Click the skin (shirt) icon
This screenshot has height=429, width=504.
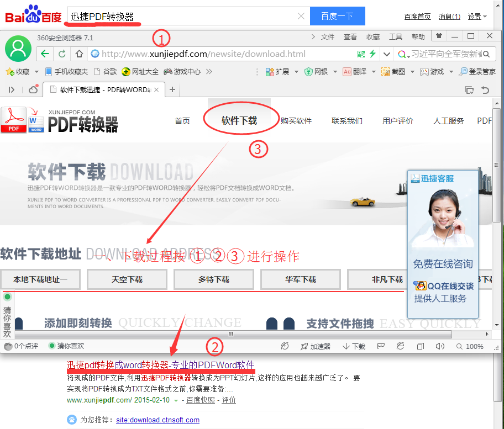click(439, 36)
